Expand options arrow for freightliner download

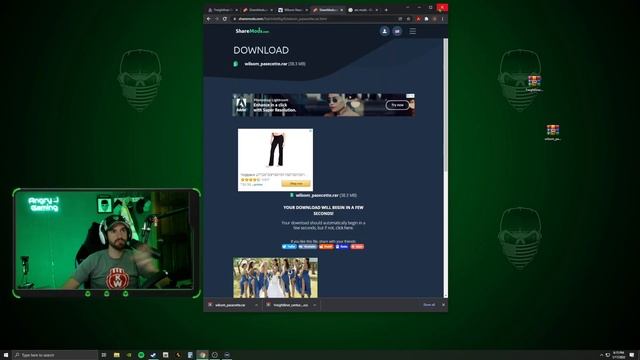tap(315, 305)
